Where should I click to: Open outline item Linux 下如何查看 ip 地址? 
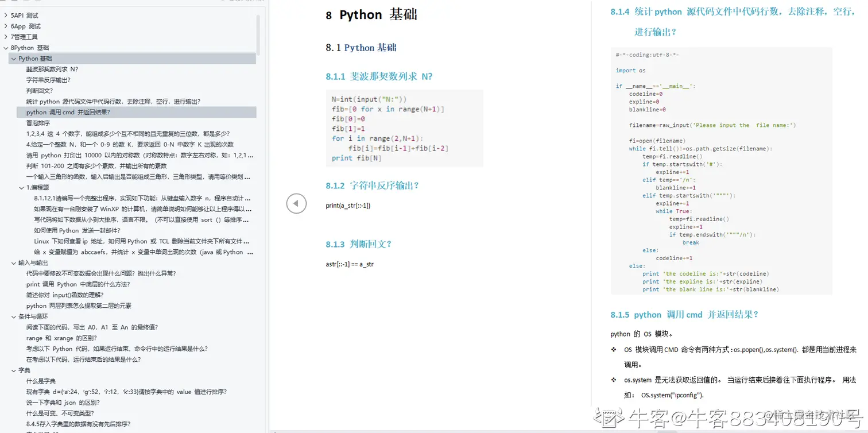tap(142, 241)
